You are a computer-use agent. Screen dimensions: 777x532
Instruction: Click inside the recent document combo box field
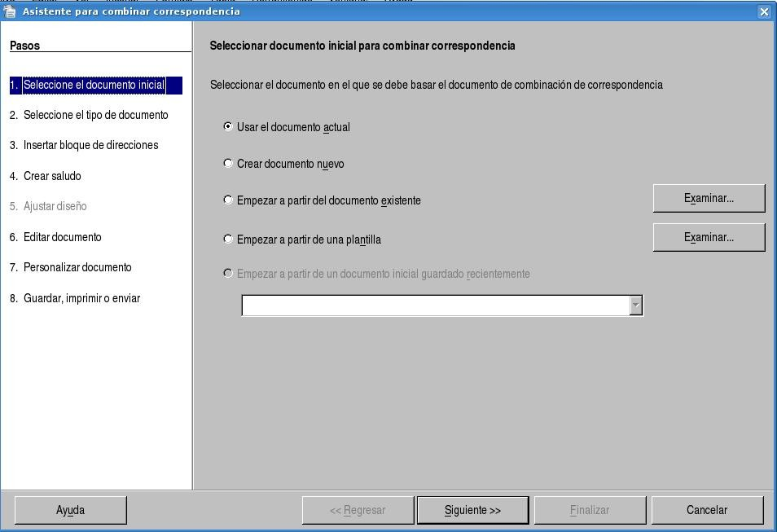click(436, 306)
